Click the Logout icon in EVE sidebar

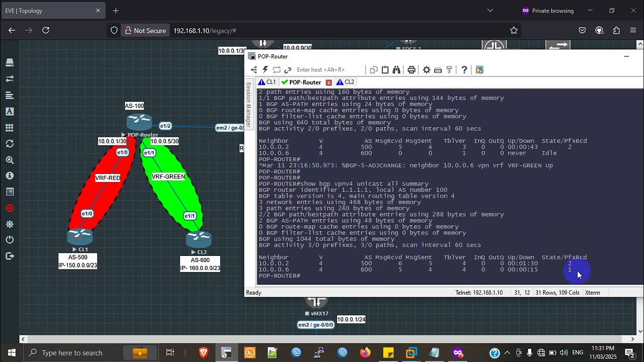tap(10, 256)
